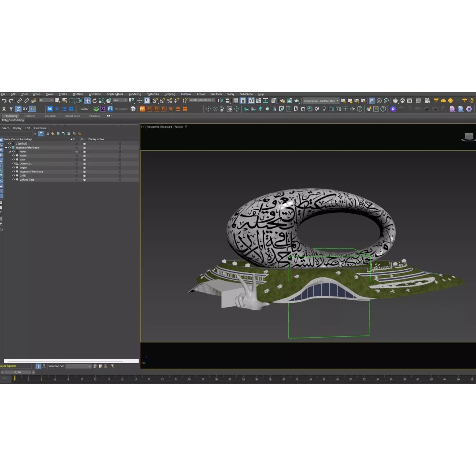Toggle visibility of parking_Gate object
This screenshot has width=476, height=476.
pyautogui.click(x=13, y=179)
